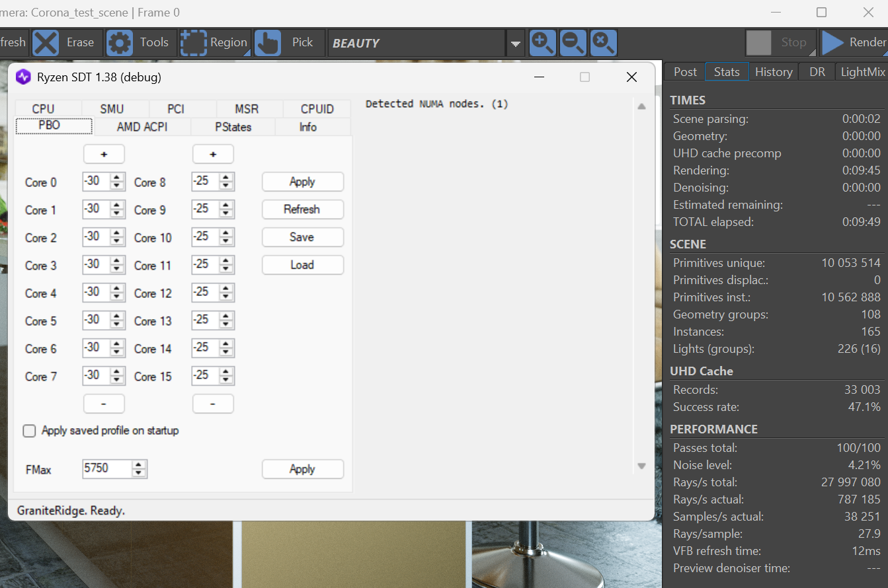Click the log panel scrollbar down arrow
Screen dimensions: 888x588
point(641,466)
